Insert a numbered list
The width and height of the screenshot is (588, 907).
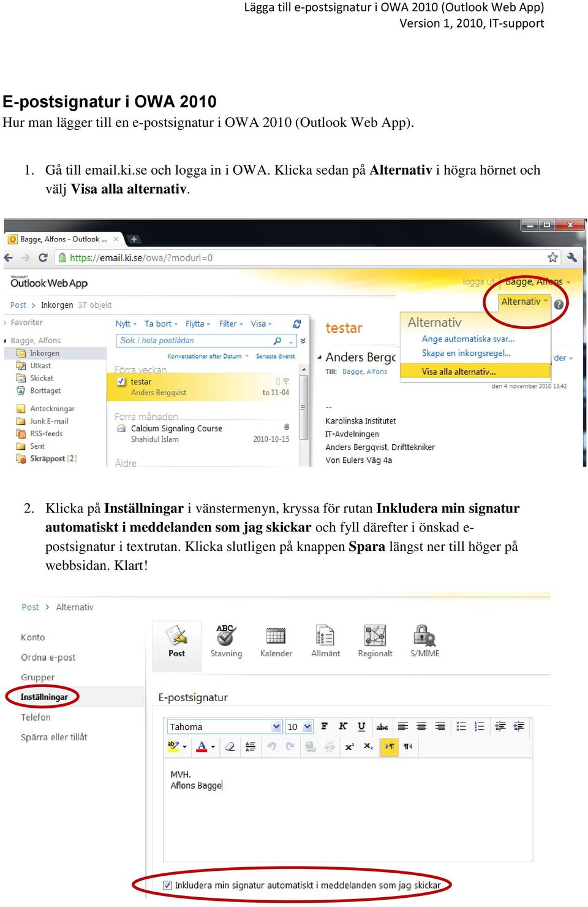[480, 726]
